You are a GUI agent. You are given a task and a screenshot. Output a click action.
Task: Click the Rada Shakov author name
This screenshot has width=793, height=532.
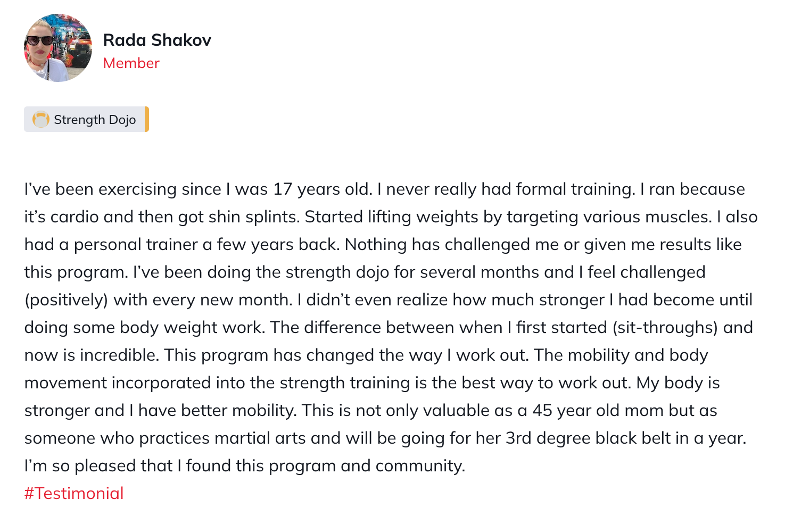tap(157, 40)
